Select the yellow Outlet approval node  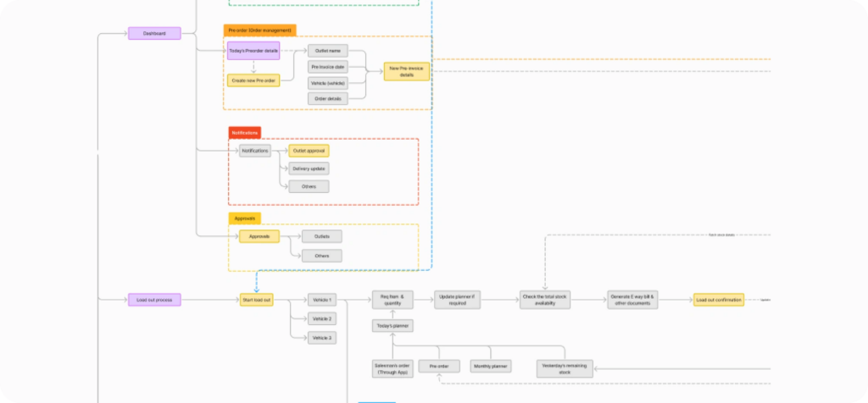point(308,151)
